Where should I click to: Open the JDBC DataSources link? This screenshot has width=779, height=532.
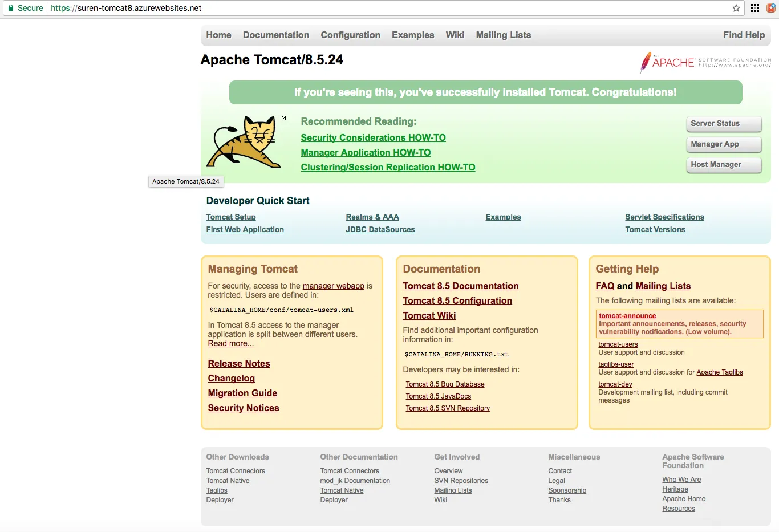pos(380,229)
